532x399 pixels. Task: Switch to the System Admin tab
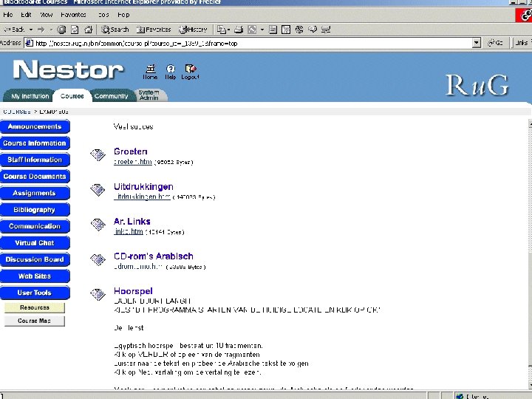(149, 95)
